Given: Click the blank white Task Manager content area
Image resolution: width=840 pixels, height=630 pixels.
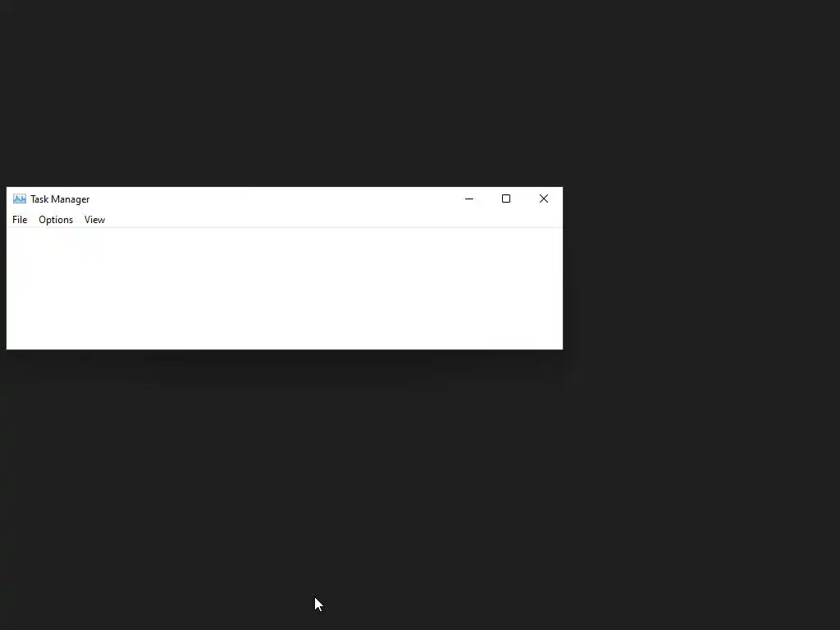Looking at the screenshot, I should [x=285, y=289].
